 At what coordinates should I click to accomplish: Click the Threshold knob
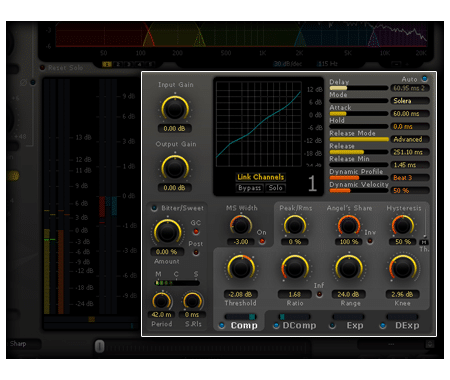(241, 268)
